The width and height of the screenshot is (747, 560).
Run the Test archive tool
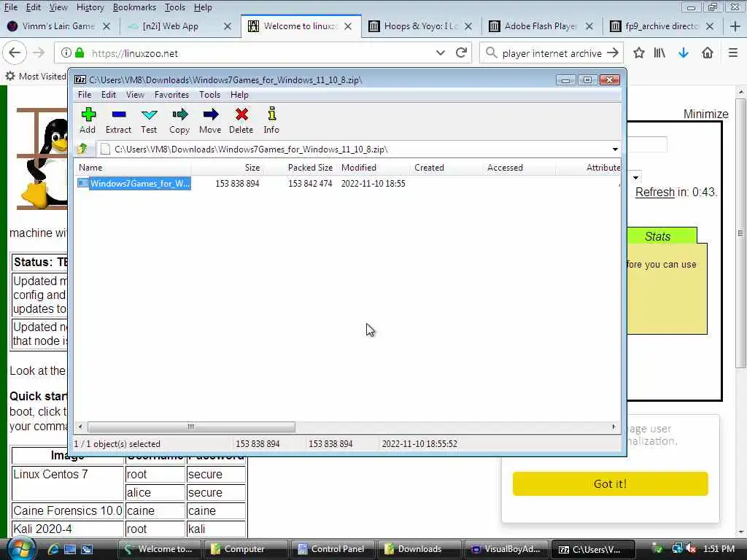149,120
